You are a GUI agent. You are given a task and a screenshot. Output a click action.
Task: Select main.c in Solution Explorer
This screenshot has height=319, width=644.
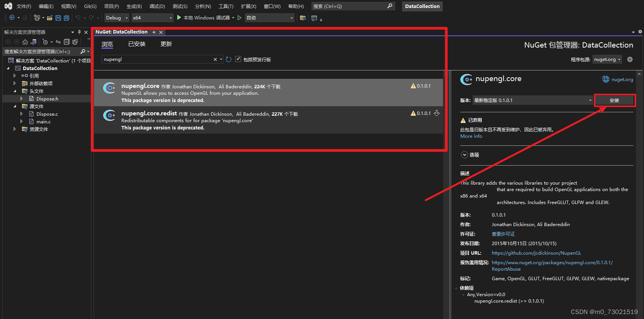[43, 121]
